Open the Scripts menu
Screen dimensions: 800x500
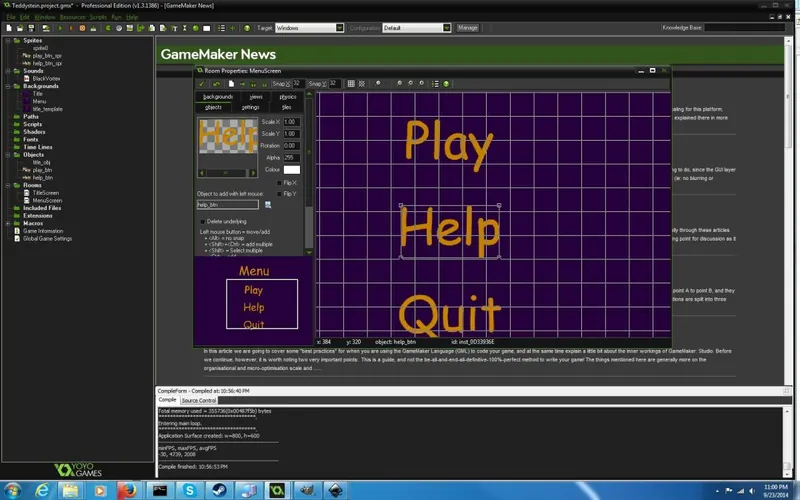(98, 17)
